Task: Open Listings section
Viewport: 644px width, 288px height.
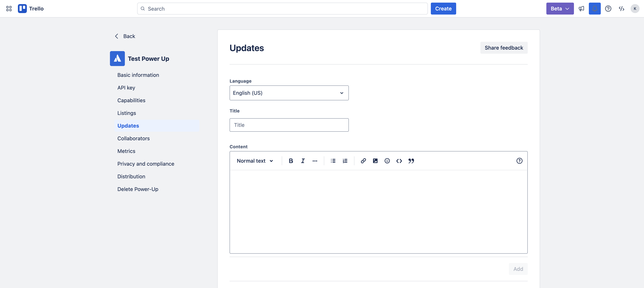Action: point(127,113)
